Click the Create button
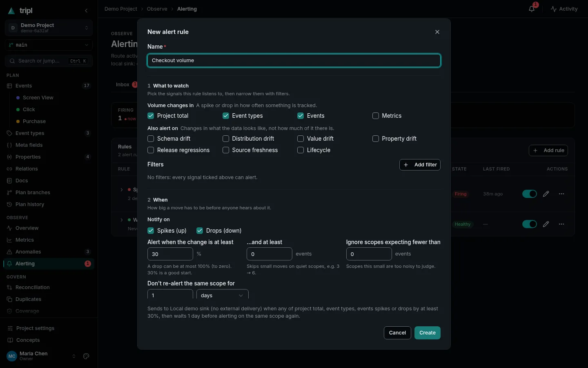This screenshot has height=368, width=588. point(428,333)
